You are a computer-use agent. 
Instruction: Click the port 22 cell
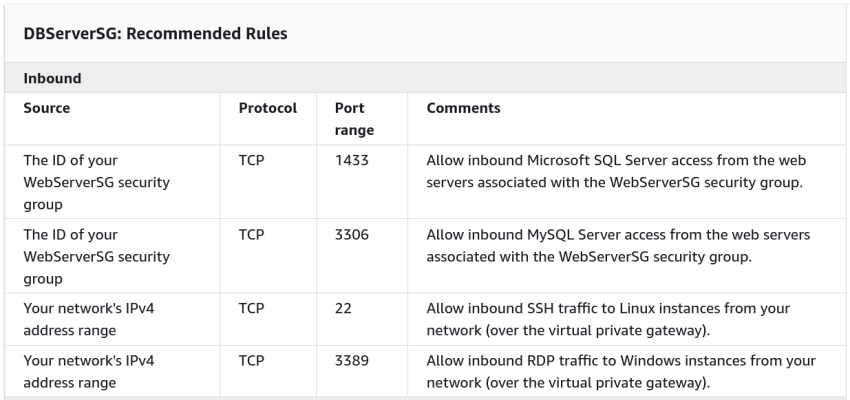point(343,309)
